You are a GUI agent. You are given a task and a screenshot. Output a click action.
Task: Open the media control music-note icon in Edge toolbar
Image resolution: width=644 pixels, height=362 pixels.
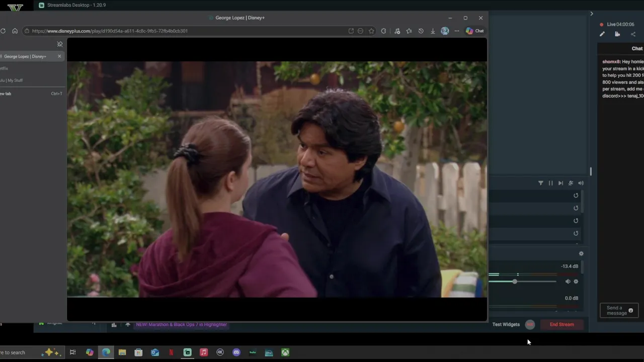click(x=397, y=31)
